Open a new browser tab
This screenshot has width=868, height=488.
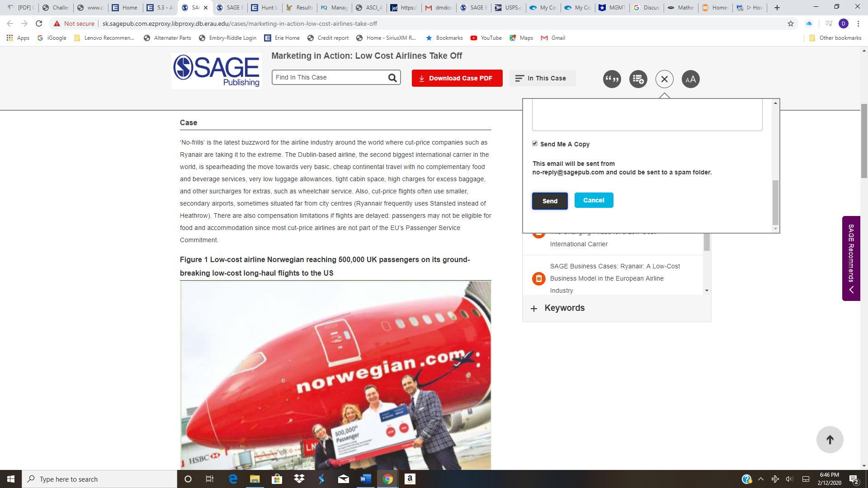777,7
